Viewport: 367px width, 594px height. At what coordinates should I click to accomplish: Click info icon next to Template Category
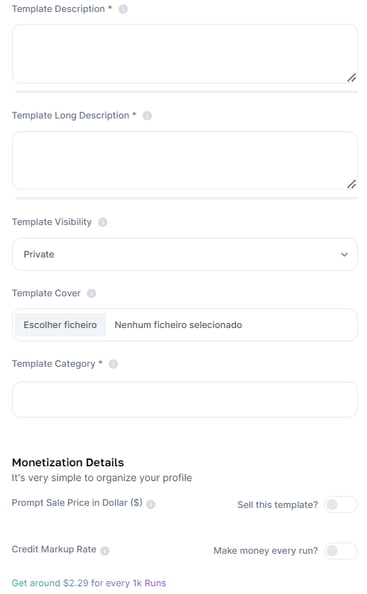point(113,364)
